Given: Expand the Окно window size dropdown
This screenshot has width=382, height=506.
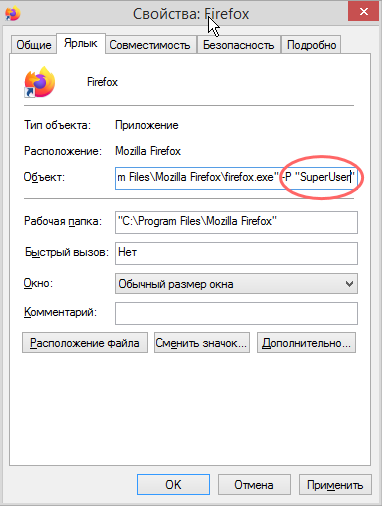Looking at the screenshot, I should coord(236,284).
